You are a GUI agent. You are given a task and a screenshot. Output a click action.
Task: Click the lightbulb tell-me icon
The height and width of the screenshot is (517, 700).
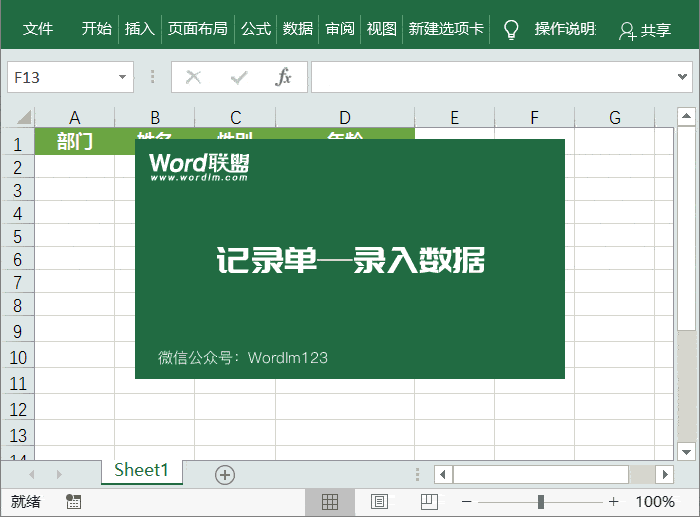pyautogui.click(x=511, y=29)
